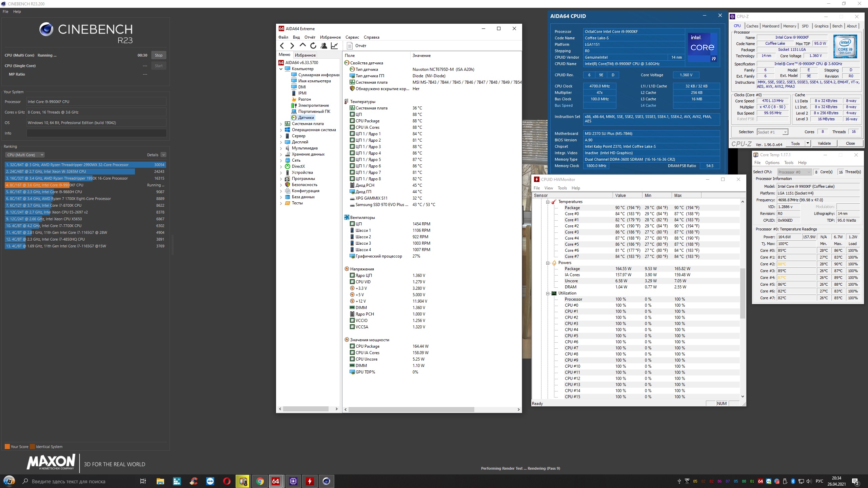Switch to Избранное tab in AIDA64 sidebar

[305, 55]
